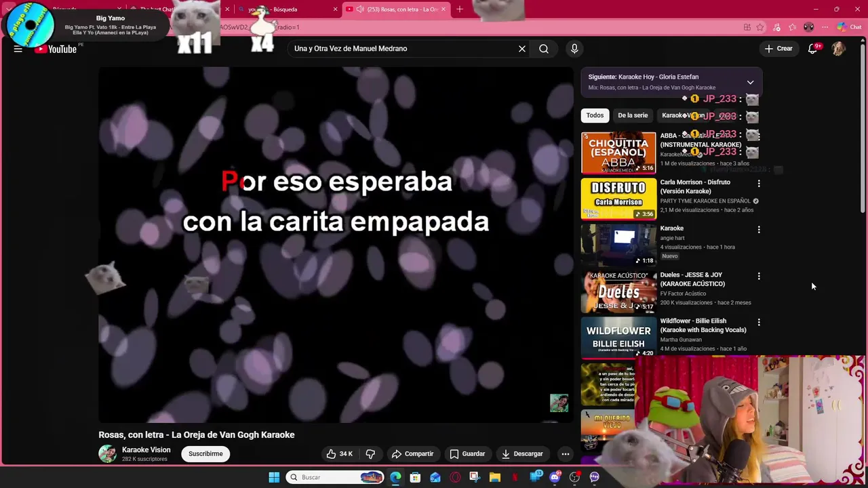Open the Karaoke Vision channel name link
868x488 pixels.
[146, 450]
